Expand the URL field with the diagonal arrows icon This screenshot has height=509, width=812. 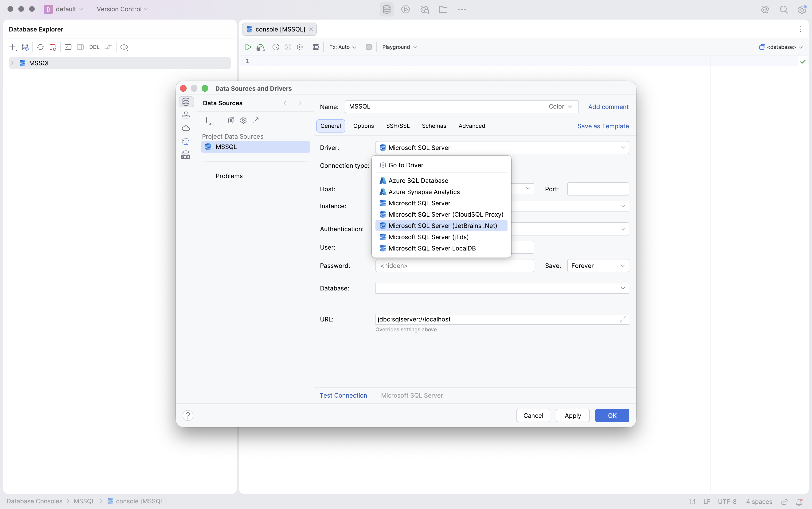(x=623, y=319)
